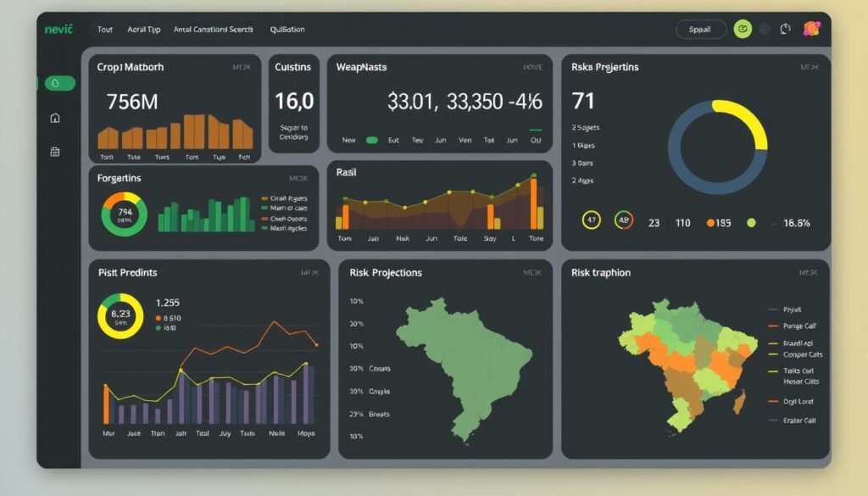Open the user avatar at top right
The width and height of the screenshot is (868, 496).
pos(813,28)
